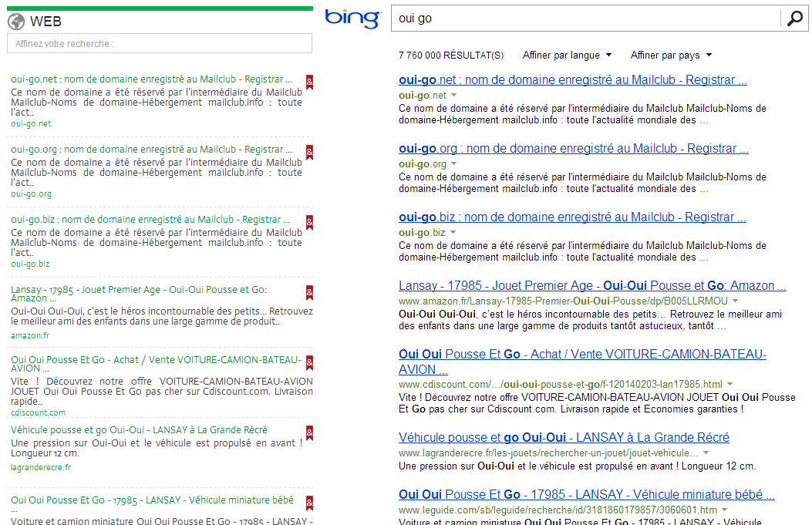
Task: Open the Affiner par langue dropdown
Action: click(567, 56)
